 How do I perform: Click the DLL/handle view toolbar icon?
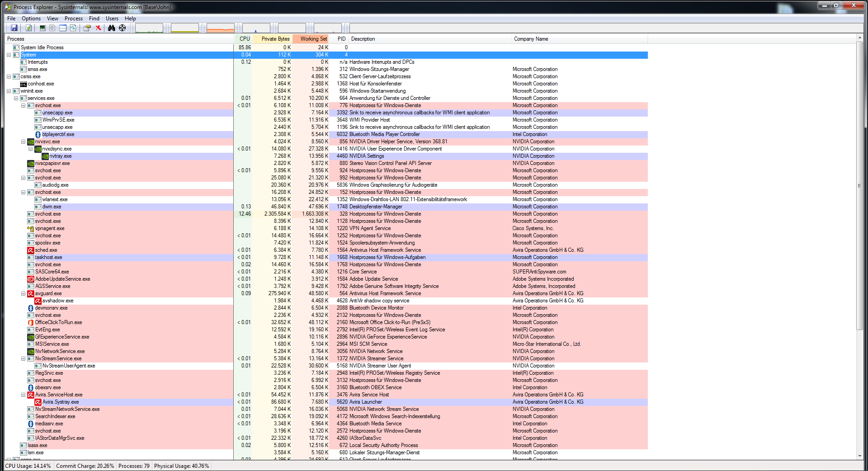[x=73, y=28]
